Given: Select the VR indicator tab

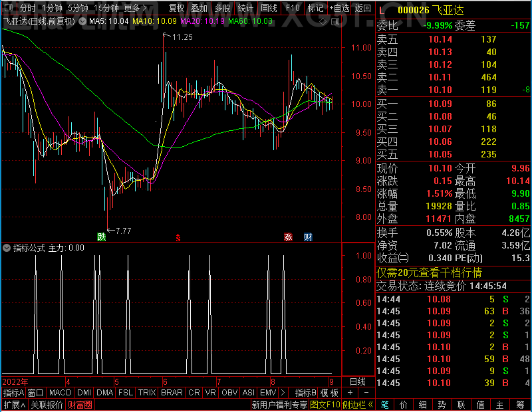Looking at the screenshot, I should [x=210, y=393].
